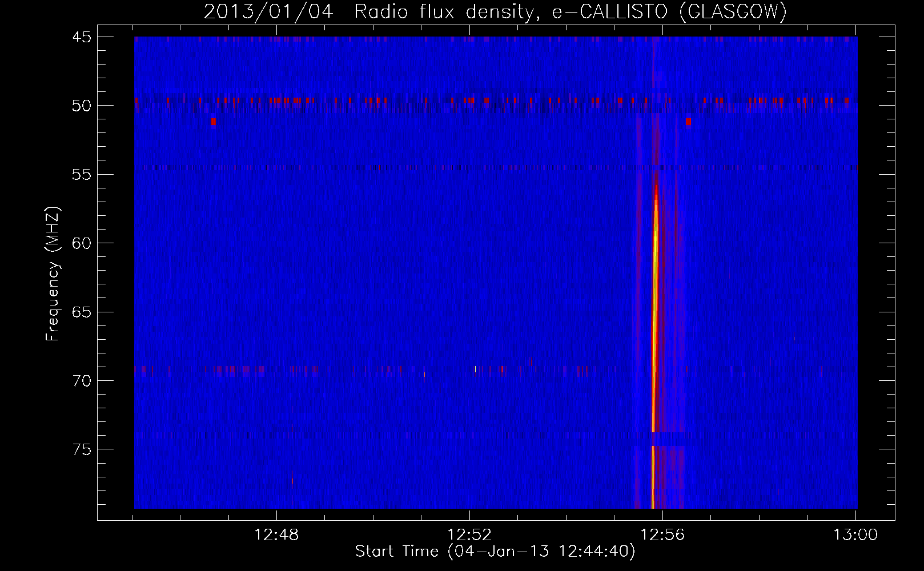
Task: Click the 12:52 time tick label
Action: (469, 535)
